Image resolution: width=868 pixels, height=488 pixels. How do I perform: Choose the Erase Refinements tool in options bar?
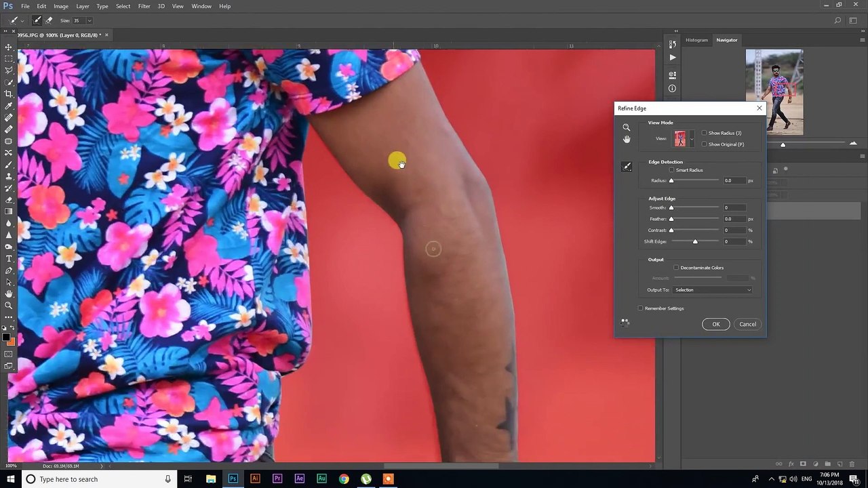49,20
